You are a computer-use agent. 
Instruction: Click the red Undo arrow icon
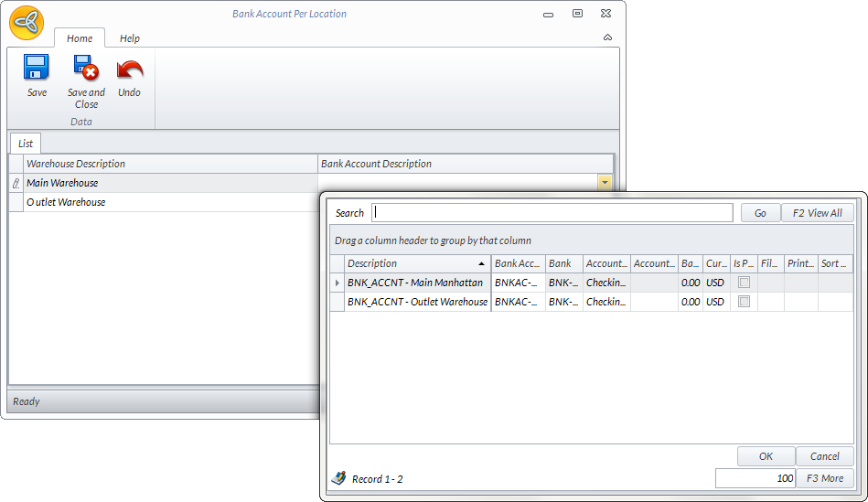[130, 70]
